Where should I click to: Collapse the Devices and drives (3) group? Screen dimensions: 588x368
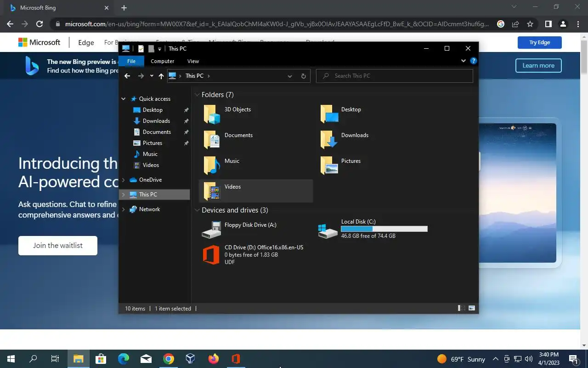197,210
